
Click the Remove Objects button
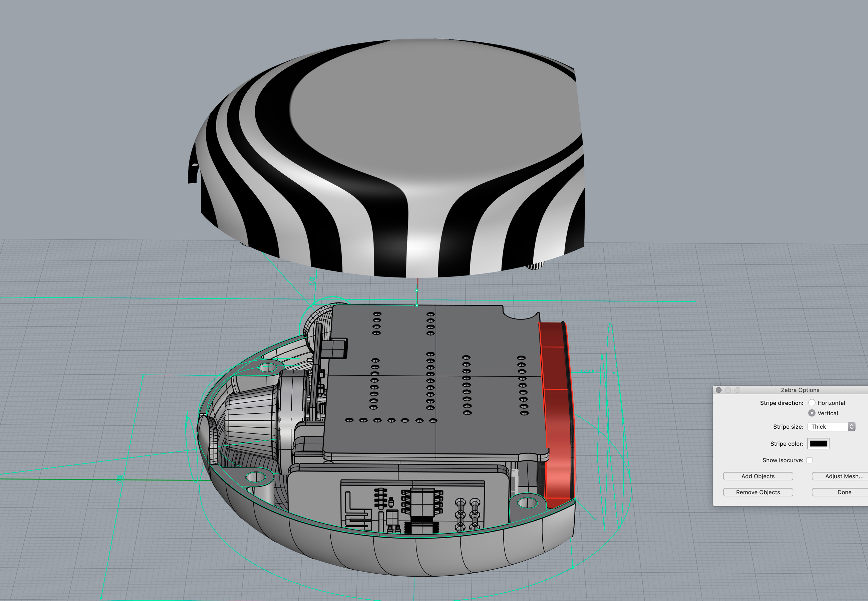pyautogui.click(x=758, y=492)
